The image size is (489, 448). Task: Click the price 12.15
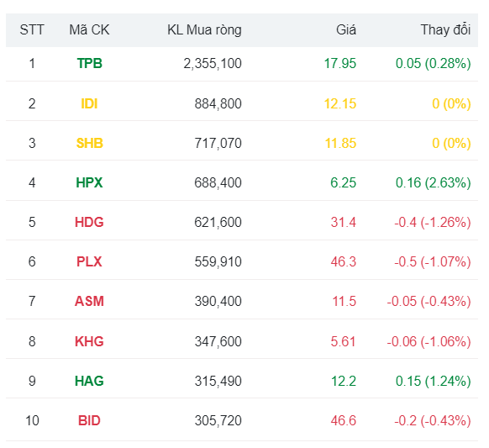pos(340,104)
